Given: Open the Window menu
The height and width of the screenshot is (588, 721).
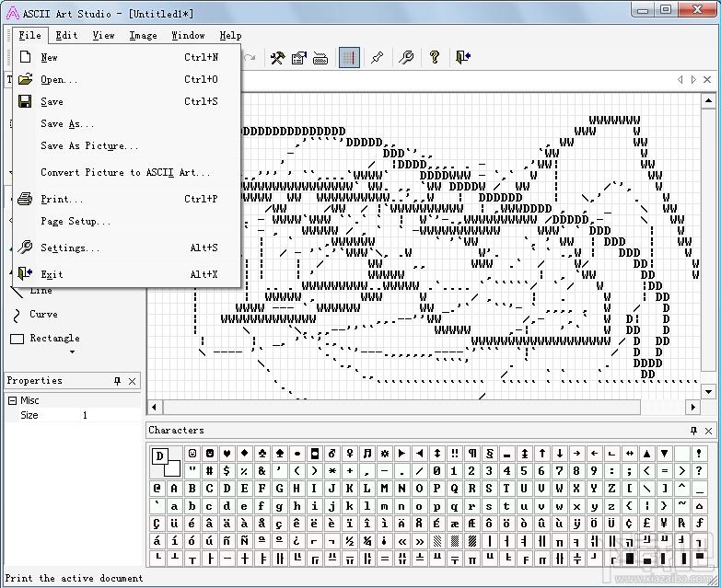Looking at the screenshot, I should (x=188, y=35).
